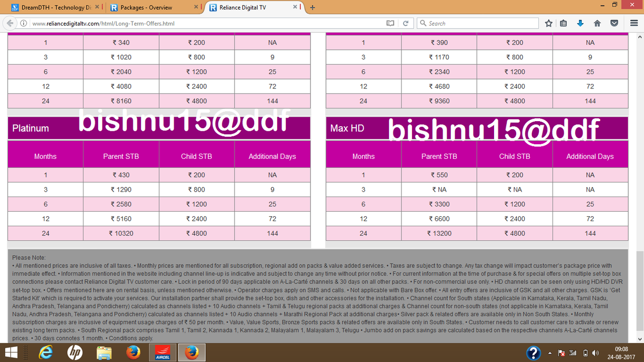The image size is (644, 362).
Task: Select Platinum price ₹ 5160
Action: pos(121,219)
